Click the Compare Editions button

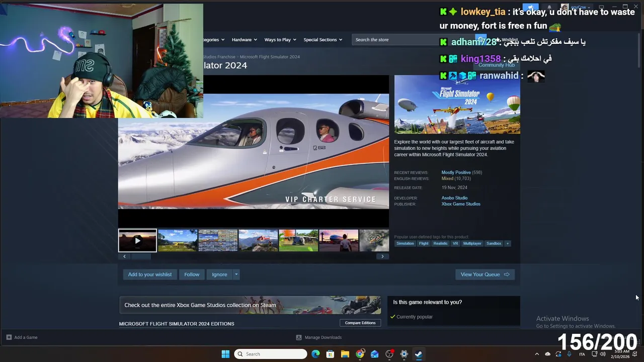360,323
